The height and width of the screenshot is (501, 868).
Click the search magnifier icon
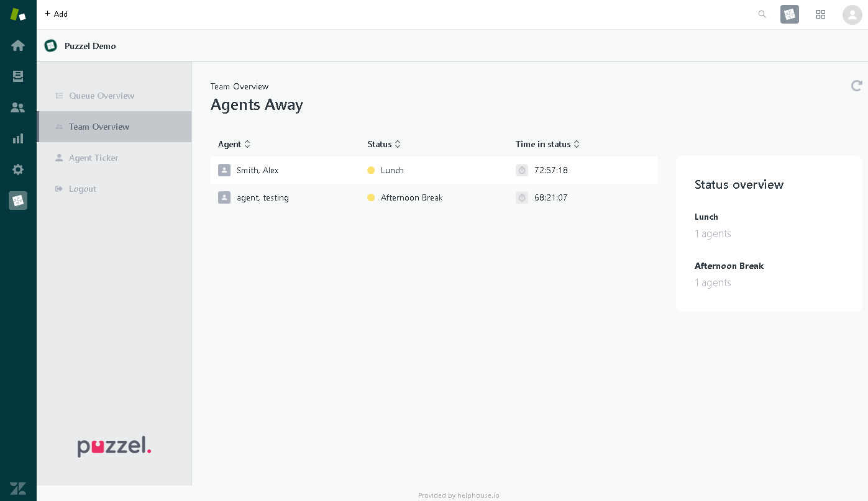coord(762,14)
